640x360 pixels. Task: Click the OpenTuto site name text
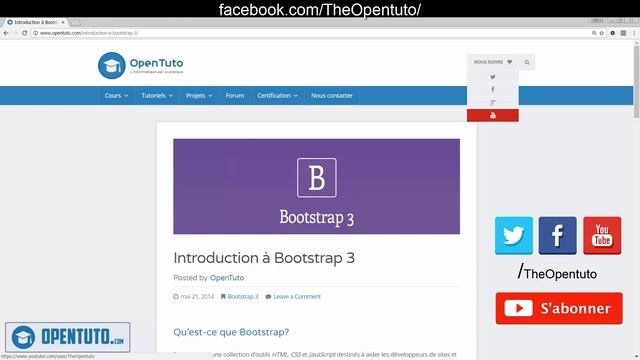(x=156, y=63)
